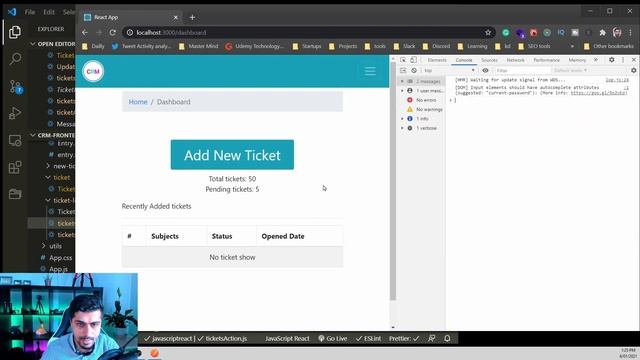Viewport: 640px width, 360px height.
Task: Switch to DevTools Performance tab
Action: (547, 60)
